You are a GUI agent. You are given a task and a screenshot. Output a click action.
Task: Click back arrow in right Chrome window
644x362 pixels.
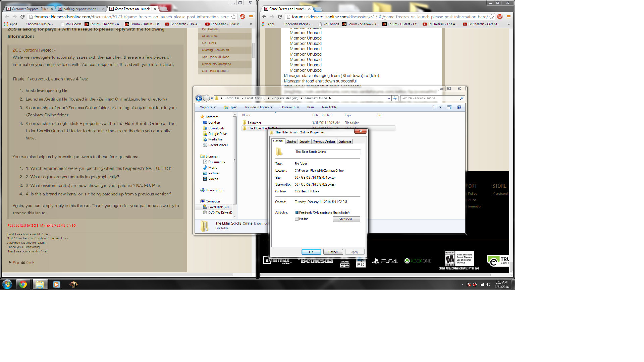(x=264, y=17)
